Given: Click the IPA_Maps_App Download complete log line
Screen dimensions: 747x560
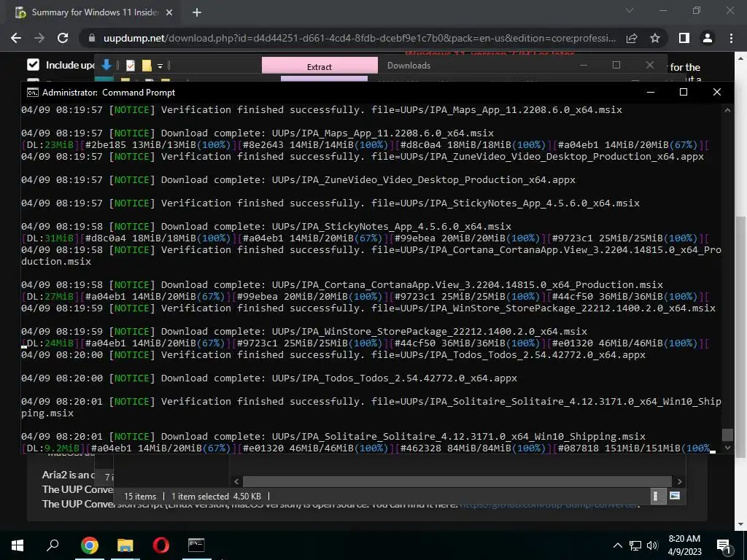Looking at the screenshot, I should pos(258,133).
